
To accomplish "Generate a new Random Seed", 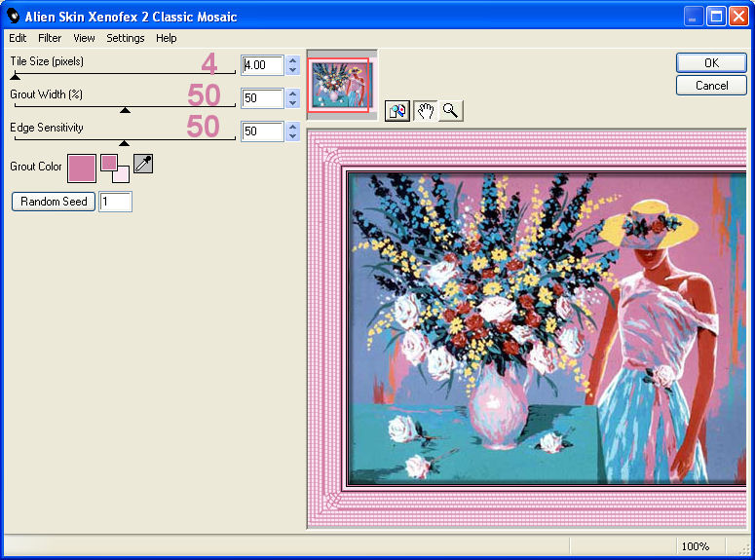I will point(54,202).
